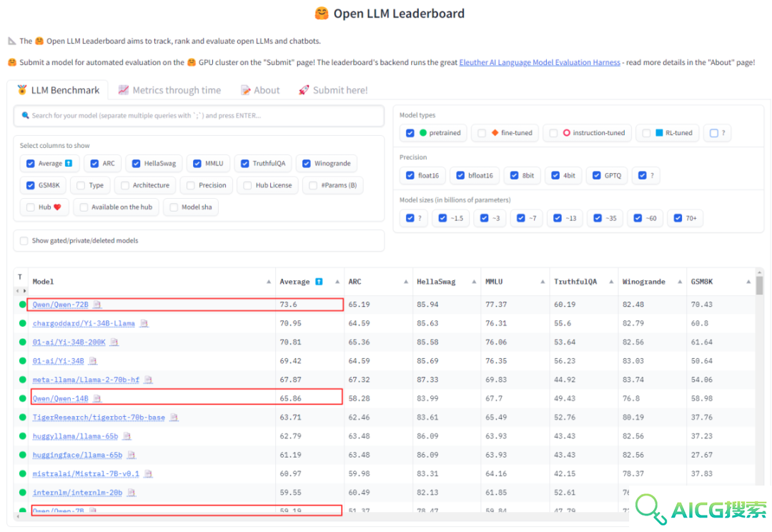The width and height of the screenshot is (772, 532).
Task: Uncheck the 70+ model size checkbox
Action: (x=678, y=218)
